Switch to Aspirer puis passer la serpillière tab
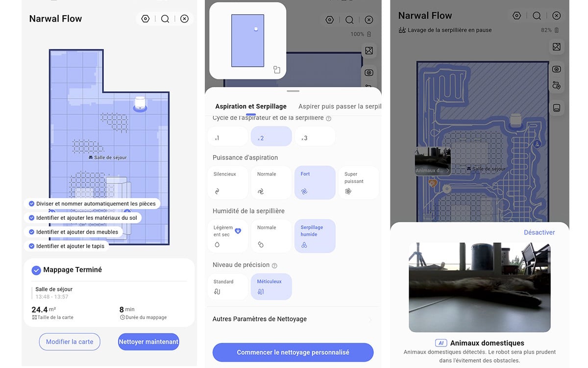The image size is (588, 368). 340,106
